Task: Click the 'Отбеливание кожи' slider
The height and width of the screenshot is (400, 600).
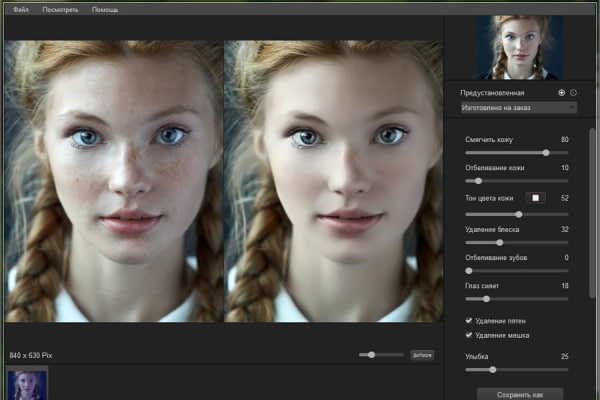Action: coord(478,181)
